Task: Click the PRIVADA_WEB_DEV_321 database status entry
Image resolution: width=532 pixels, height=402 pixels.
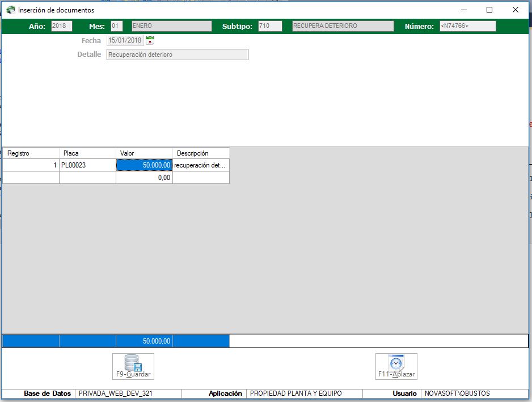Action: (x=128, y=393)
